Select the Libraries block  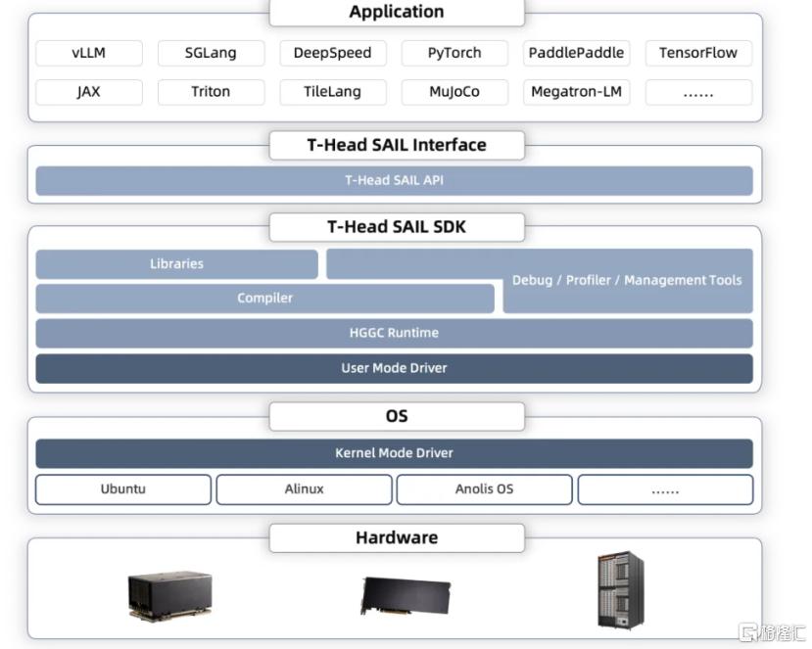(176, 264)
